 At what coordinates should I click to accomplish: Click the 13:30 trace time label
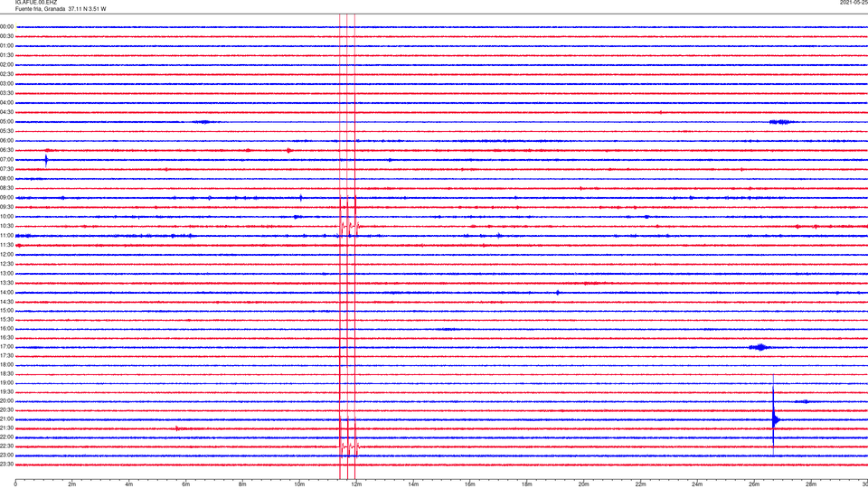(6, 283)
